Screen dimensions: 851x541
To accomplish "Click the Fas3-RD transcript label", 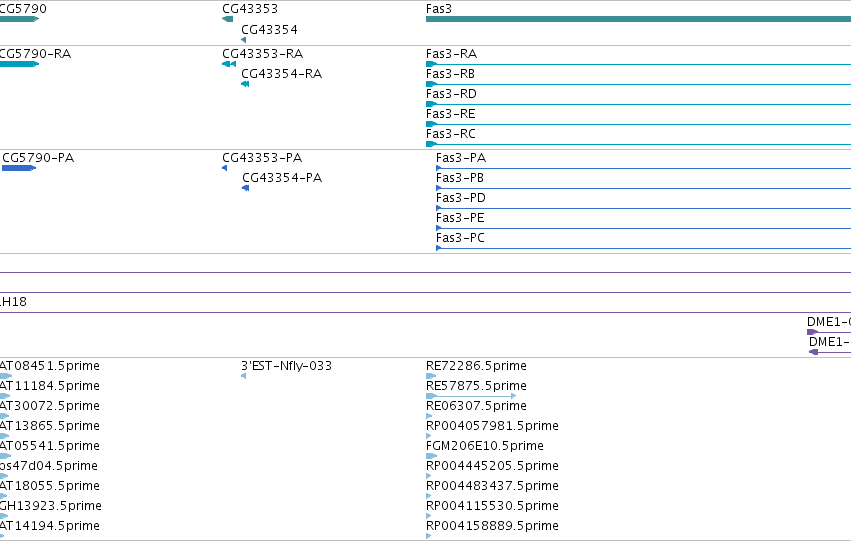I will 452,94.
